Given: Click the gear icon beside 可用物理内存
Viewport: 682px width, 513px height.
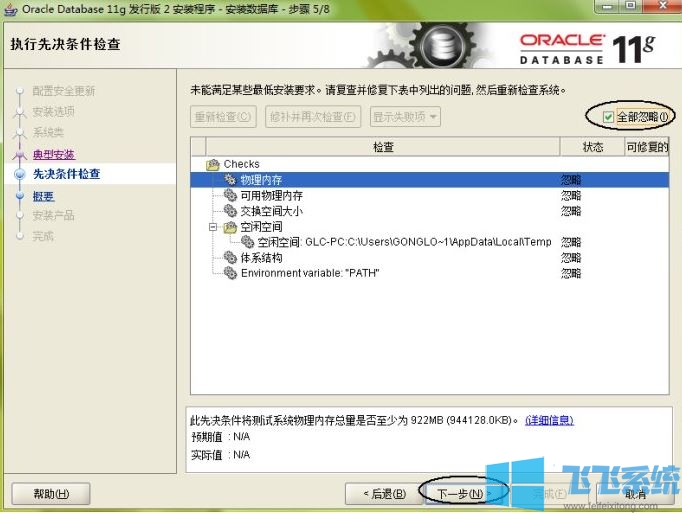Looking at the screenshot, I should pyautogui.click(x=230, y=196).
